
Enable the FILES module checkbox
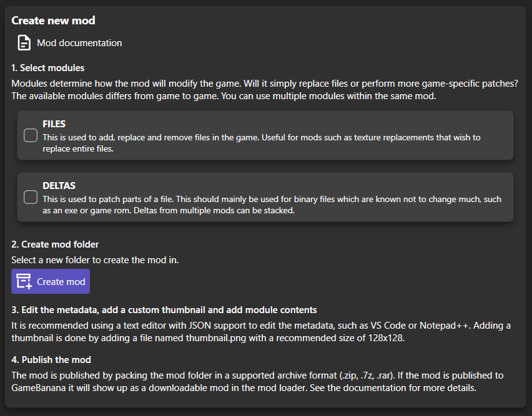point(31,135)
